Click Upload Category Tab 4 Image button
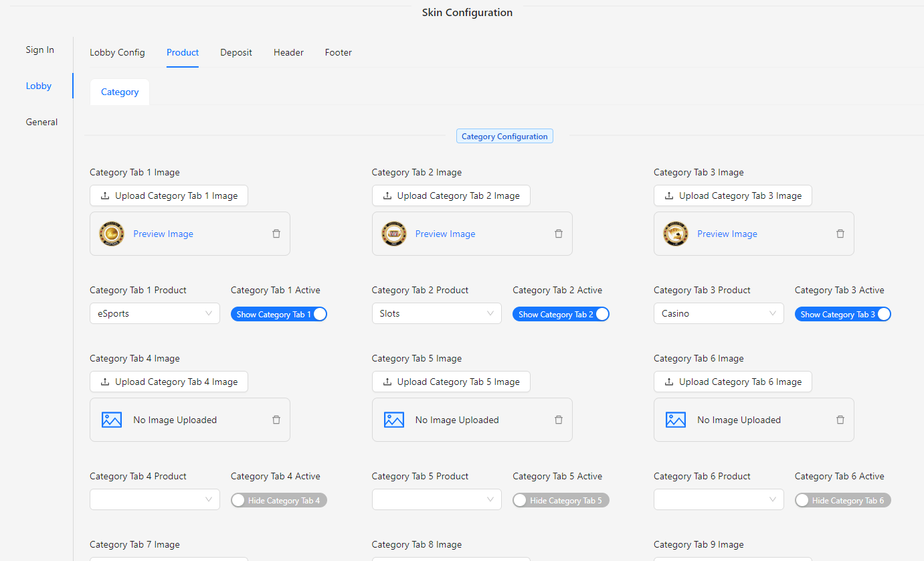 (169, 382)
